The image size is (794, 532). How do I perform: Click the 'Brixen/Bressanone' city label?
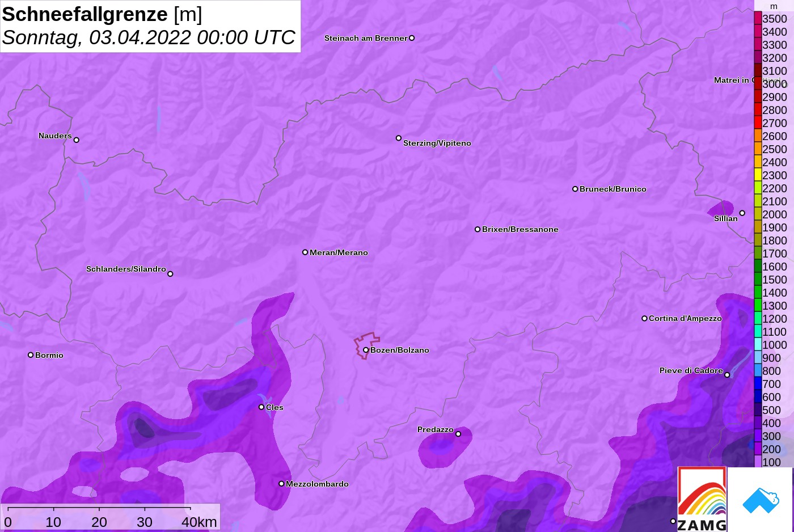coord(520,229)
